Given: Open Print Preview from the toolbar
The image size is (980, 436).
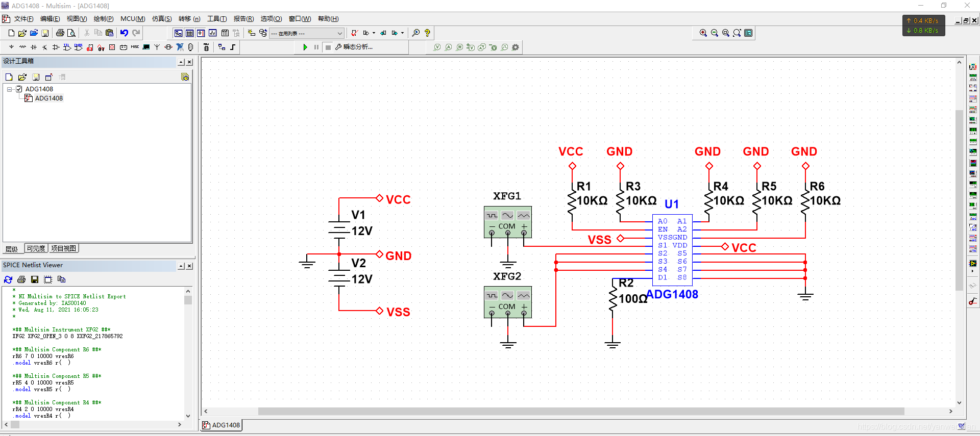Looking at the screenshot, I should click(71, 33).
